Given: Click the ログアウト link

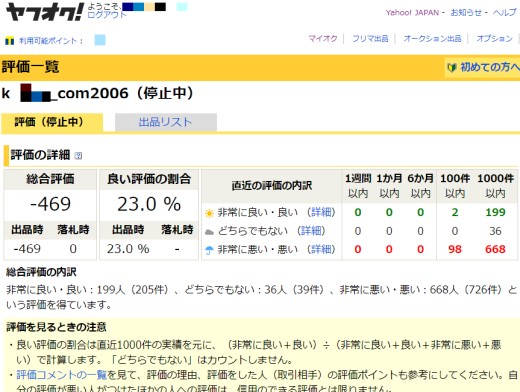Looking at the screenshot, I should [x=107, y=15].
